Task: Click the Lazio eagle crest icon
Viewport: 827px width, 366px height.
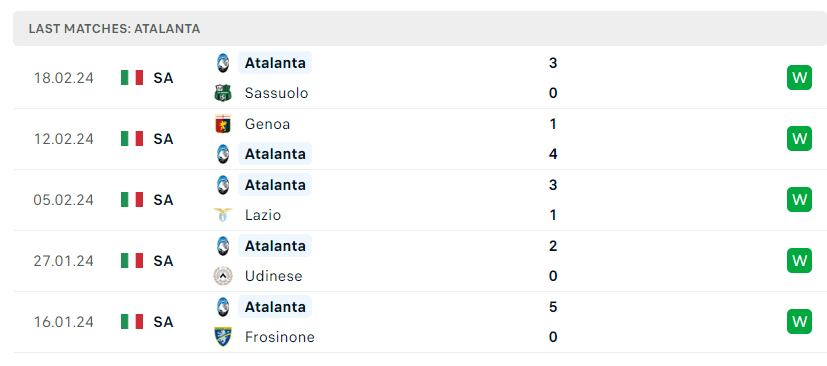Action: (223, 215)
